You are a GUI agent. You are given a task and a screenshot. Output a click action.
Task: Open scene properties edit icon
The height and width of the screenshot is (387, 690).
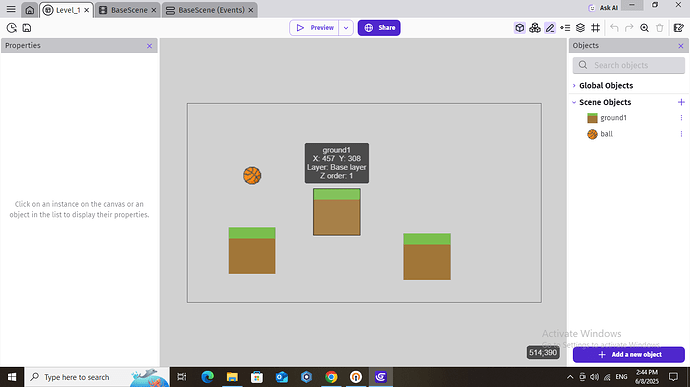[679, 28]
